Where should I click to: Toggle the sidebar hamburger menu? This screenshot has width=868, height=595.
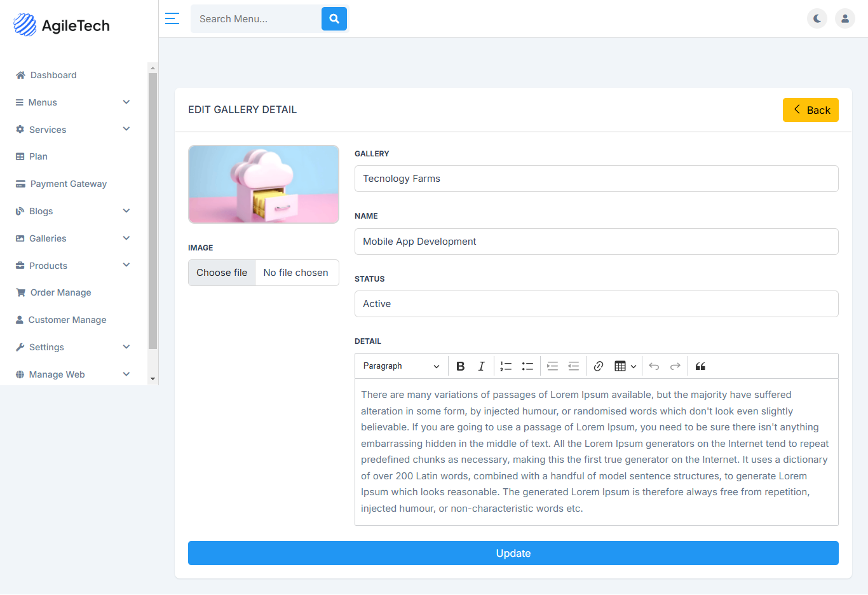tap(172, 18)
